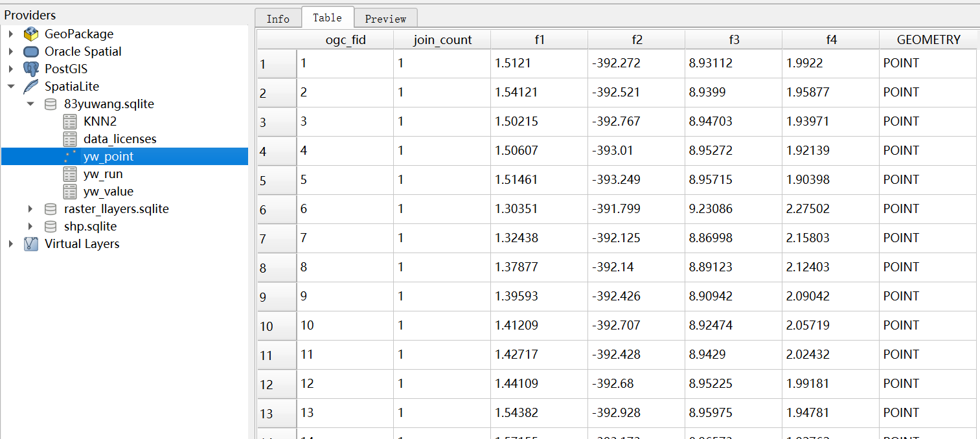This screenshot has height=439, width=980.
Task: Click the Virtual Layers icon
Action: [30, 244]
